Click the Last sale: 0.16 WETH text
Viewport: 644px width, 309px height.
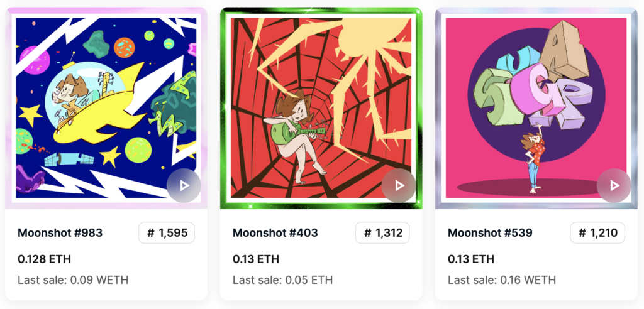pyautogui.click(x=502, y=279)
